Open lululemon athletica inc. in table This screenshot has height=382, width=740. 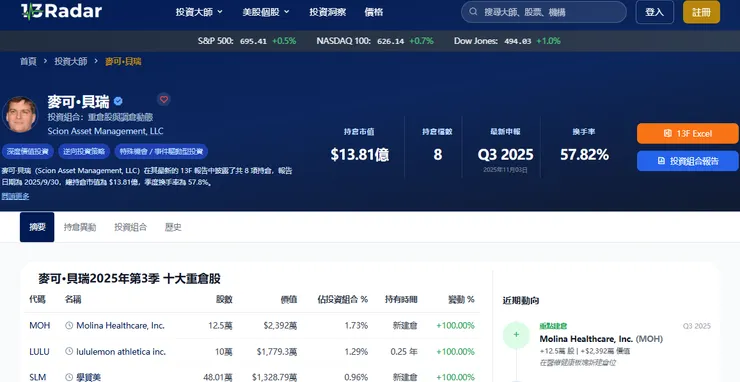[121, 351]
